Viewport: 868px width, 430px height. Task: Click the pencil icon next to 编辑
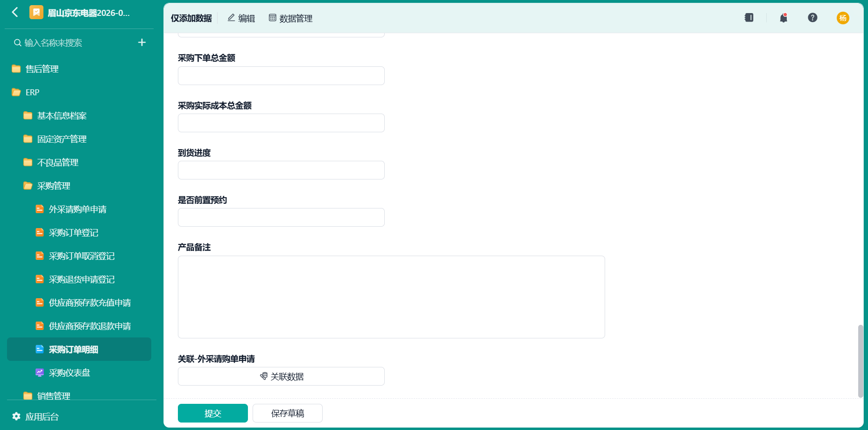pos(231,18)
